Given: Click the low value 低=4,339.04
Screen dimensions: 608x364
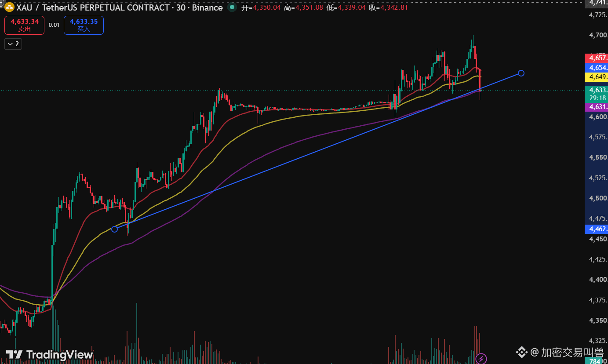Looking at the screenshot, I should coord(346,7).
